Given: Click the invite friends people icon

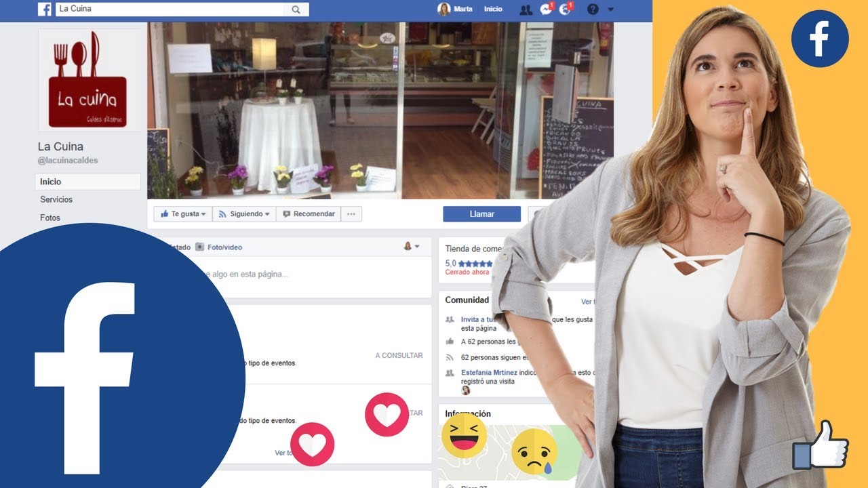Looking at the screenshot, I should tap(449, 320).
